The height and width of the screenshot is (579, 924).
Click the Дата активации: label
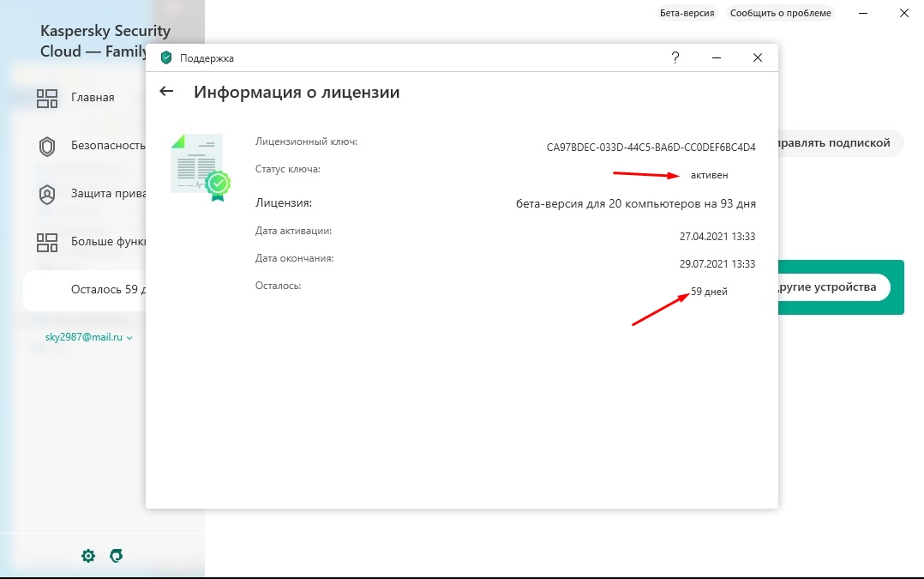(293, 231)
